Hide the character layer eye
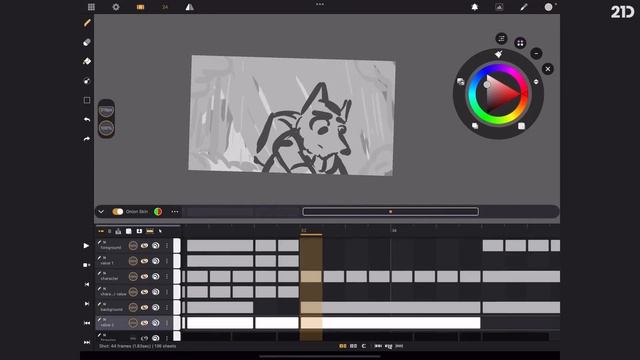 coord(144,276)
